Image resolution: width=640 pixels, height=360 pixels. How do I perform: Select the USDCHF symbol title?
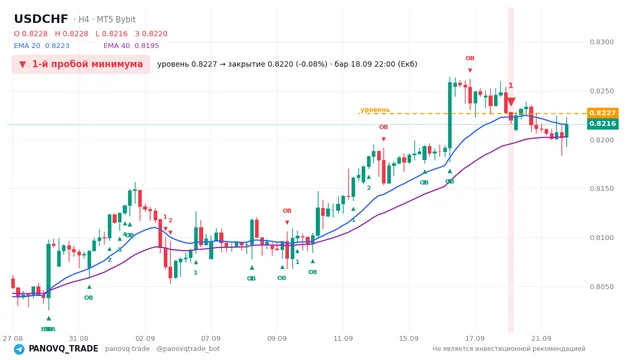pyautogui.click(x=41, y=19)
